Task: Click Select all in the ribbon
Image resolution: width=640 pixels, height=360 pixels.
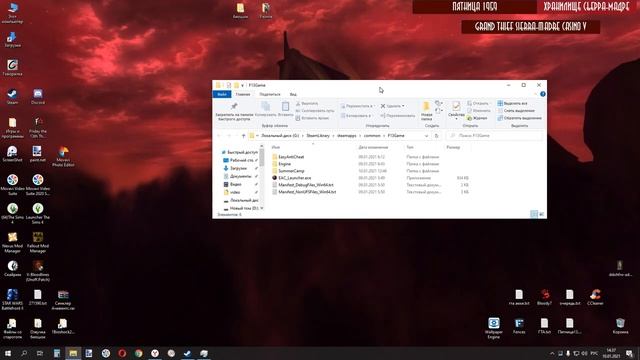Action: coord(513,104)
